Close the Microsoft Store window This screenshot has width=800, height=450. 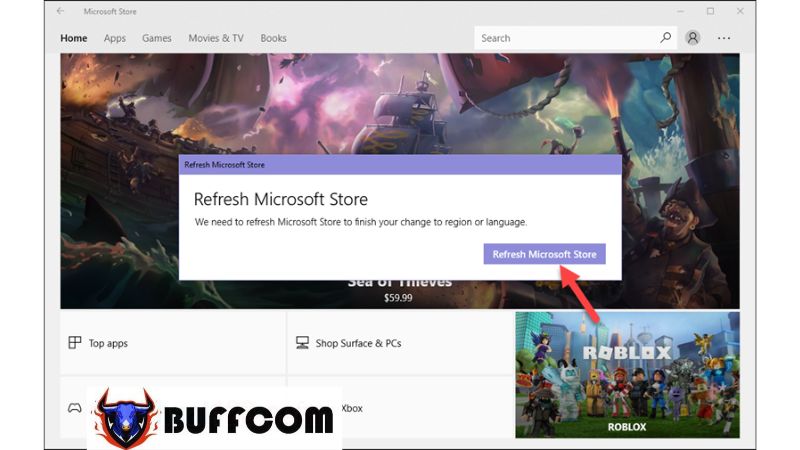coord(740,11)
